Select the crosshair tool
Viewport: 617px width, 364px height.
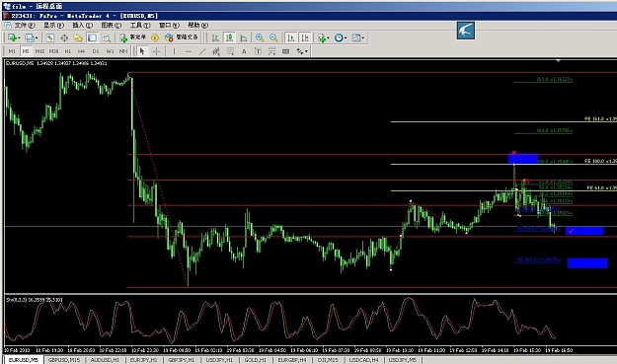(156, 51)
